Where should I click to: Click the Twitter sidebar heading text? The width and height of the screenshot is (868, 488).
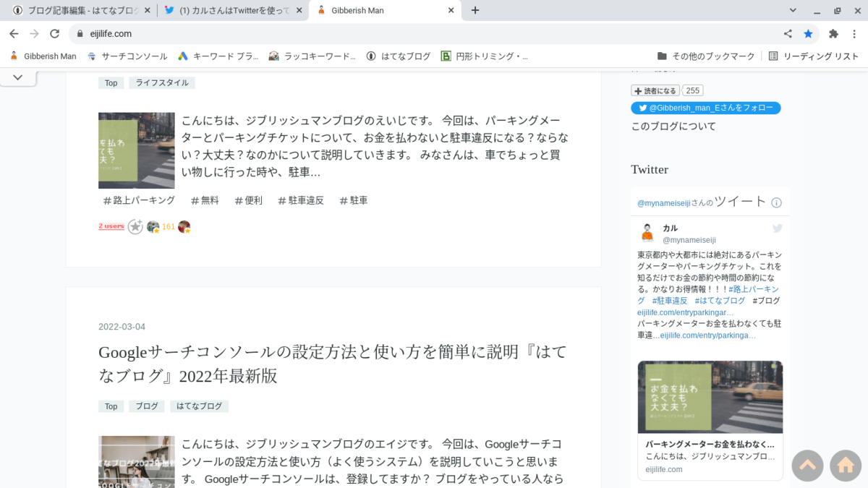click(650, 169)
